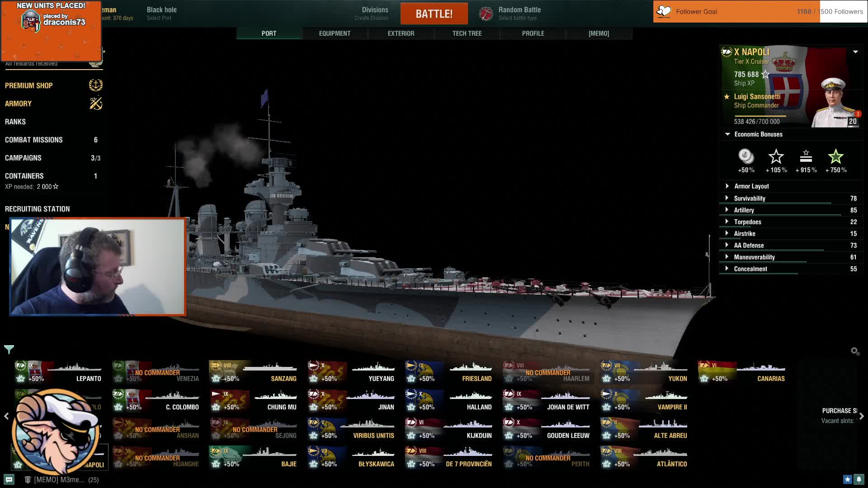868x488 pixels.
Task: Click the PURCHASE SLOT carousel entry
Action: pos(839,415)
